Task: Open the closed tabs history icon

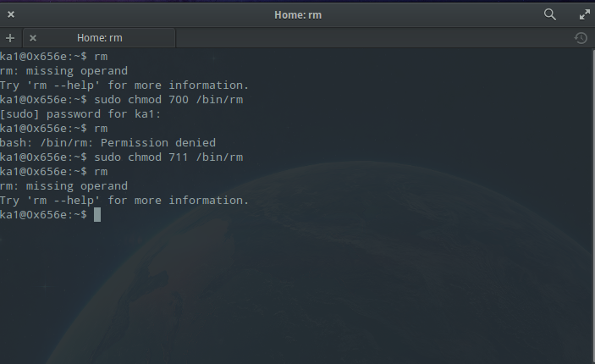Action: click(581, 38)
